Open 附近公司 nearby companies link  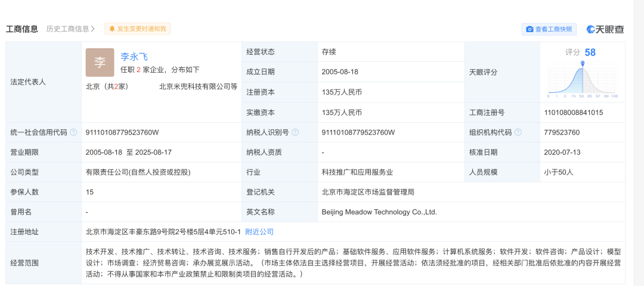tap(259, 232)
